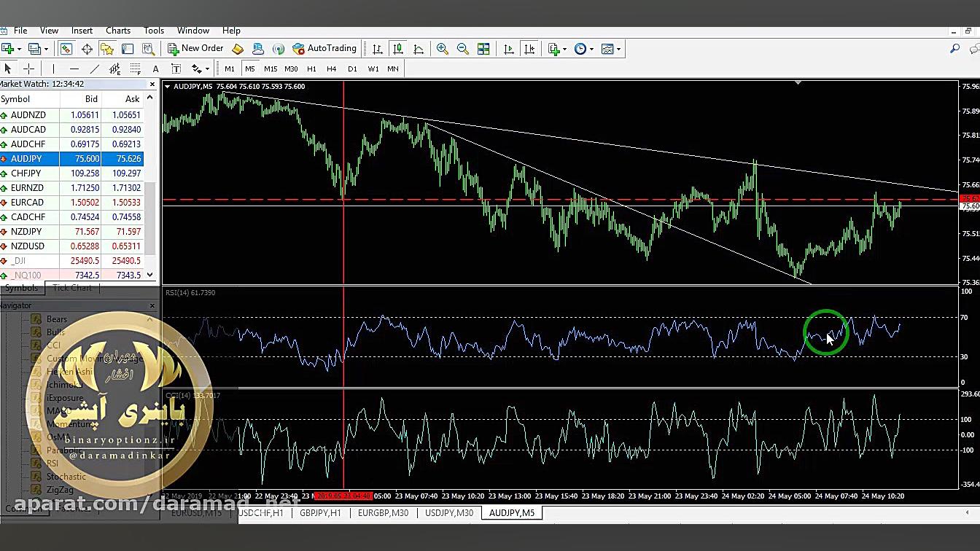The height and width of the screenshot is (551, 980).
Task: Expand indicators list dropdown arrow
Action: [x=564, y=49]
